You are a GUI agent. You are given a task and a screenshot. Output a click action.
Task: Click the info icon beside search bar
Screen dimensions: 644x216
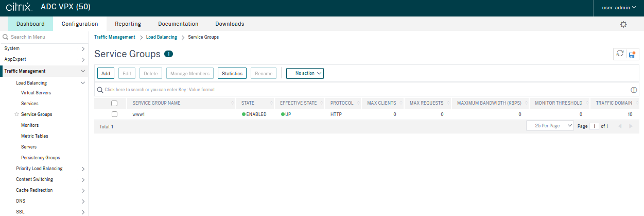634,90
